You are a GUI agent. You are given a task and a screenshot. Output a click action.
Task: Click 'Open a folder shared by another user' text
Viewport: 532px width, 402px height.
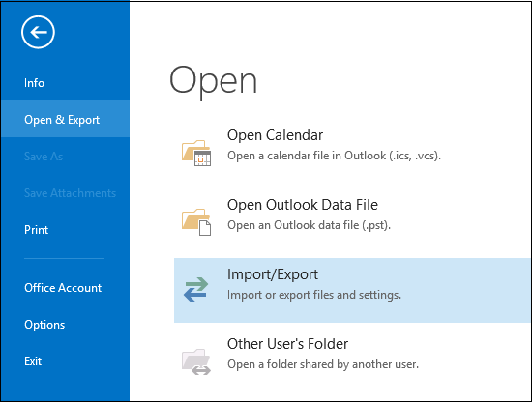(323, 364)
